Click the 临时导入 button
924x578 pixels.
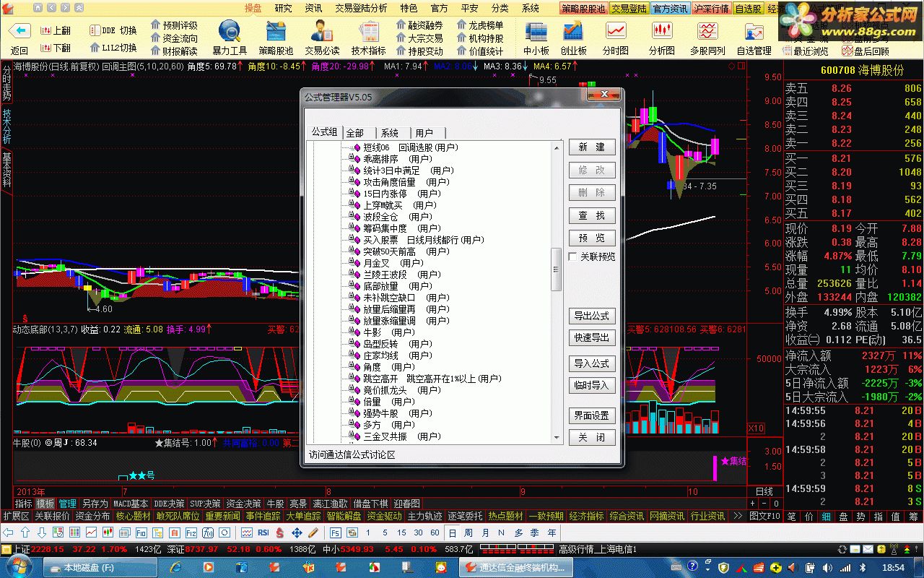[592, 385]
